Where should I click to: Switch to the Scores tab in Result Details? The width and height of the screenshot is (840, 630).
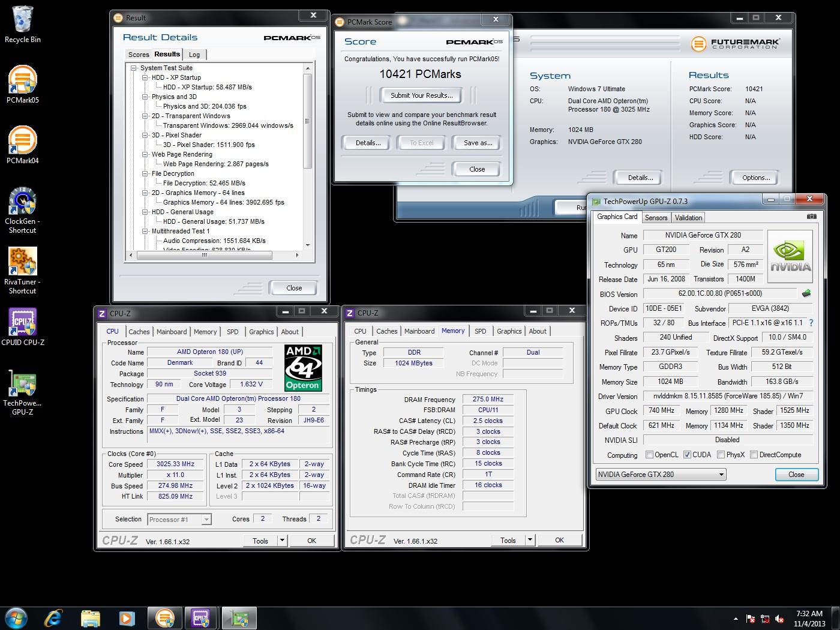click(x=139, y=55)
